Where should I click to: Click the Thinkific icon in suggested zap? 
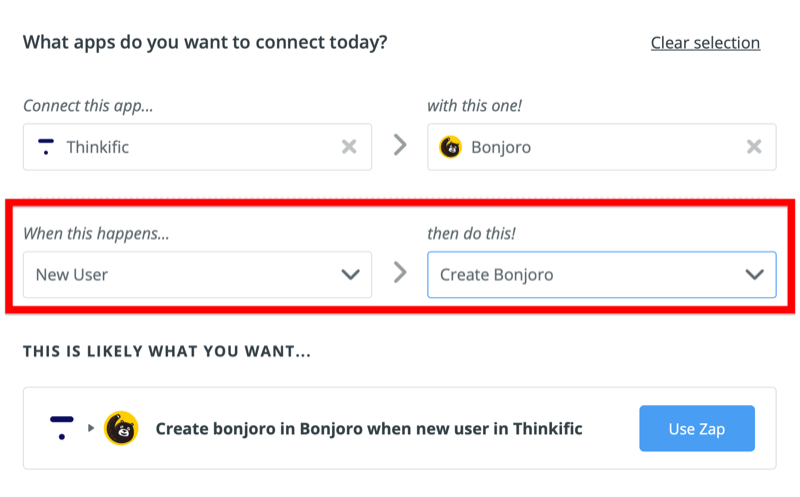click(62, 428)
